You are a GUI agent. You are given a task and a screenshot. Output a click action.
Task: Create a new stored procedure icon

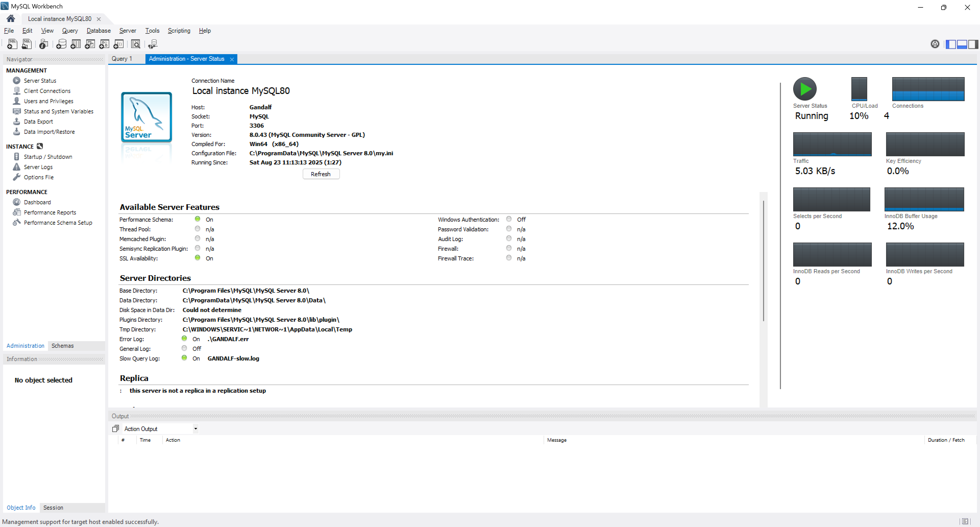click(104, 44)
